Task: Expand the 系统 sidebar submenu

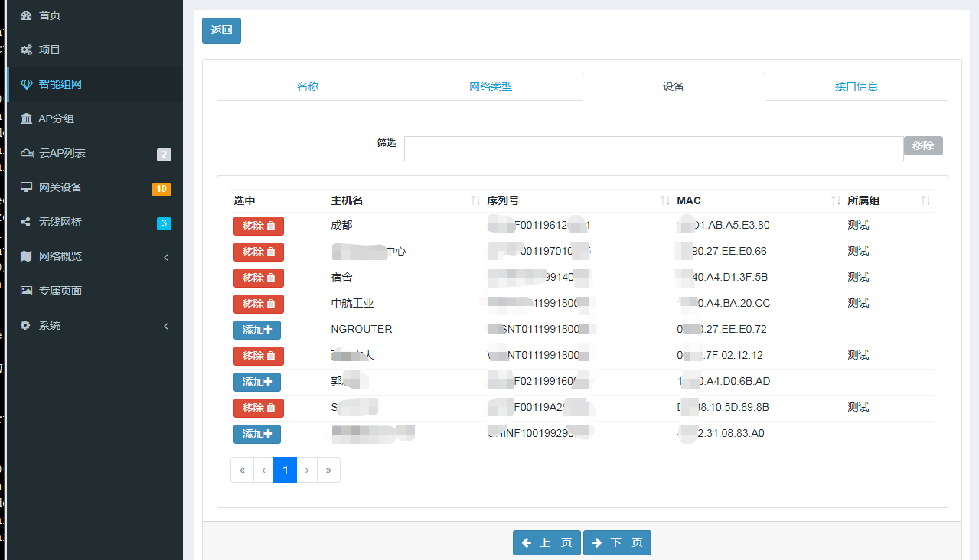Action: pos(166,325)
